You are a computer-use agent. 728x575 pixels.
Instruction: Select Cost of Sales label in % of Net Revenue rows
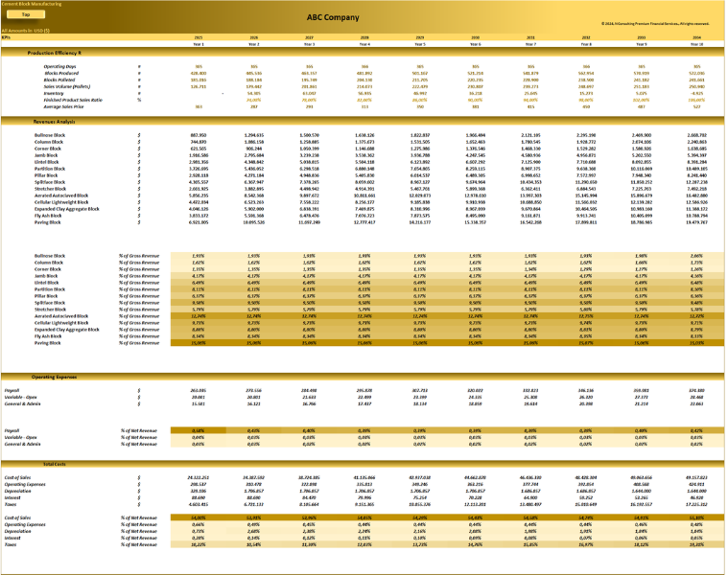[17, 517]
